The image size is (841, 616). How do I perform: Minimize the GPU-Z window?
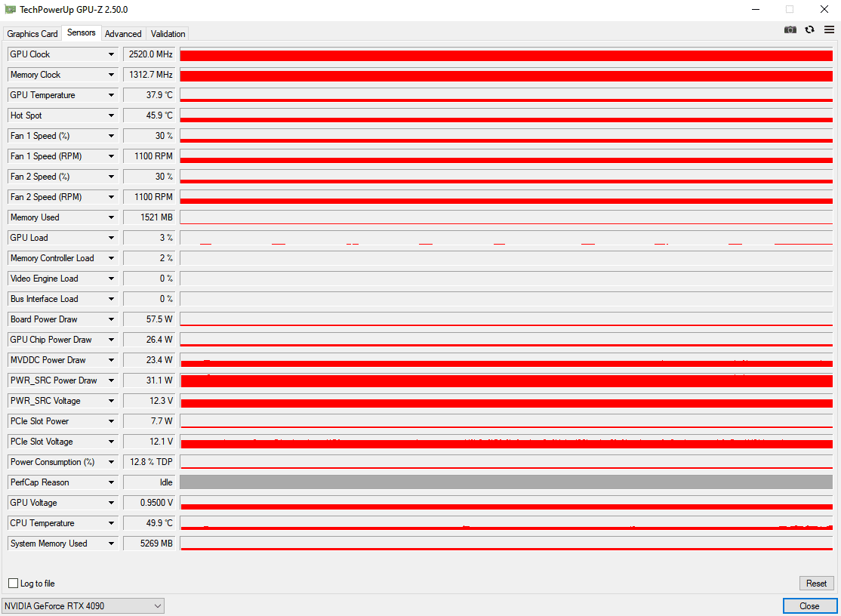pos(756,9)
